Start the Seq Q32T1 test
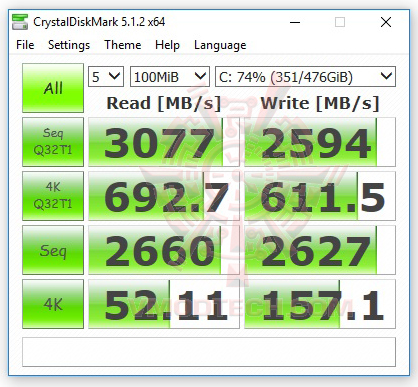The image size is (418, 387). click(53, 142)
